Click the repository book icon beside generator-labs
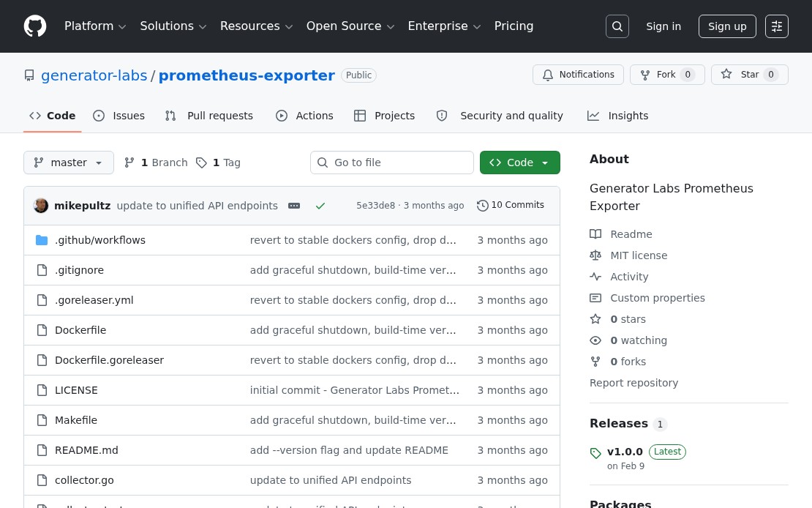This screenshot has height=508, width=812. [x=29, y=75]
